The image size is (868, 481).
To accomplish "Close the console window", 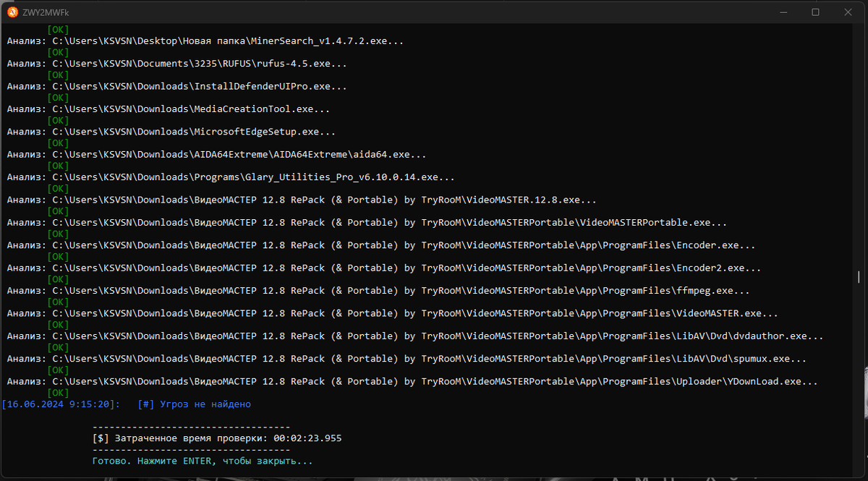I will click(x=848, y=12).
